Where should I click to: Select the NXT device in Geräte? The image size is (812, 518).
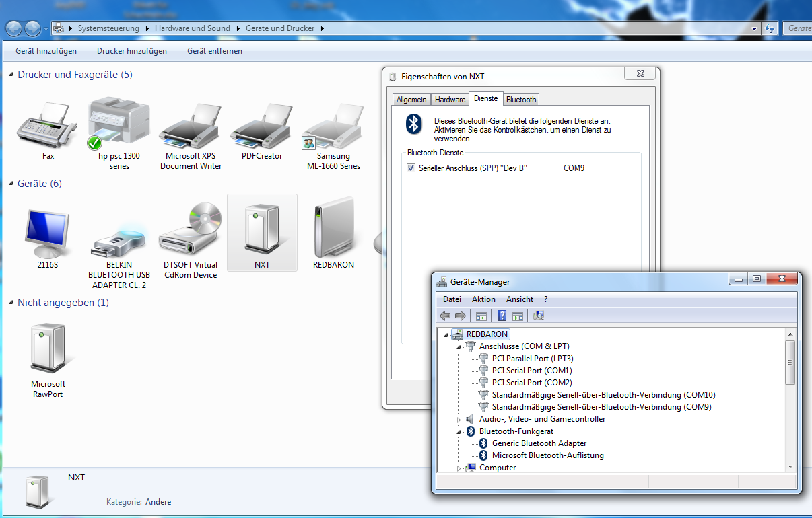coord(262,233)
